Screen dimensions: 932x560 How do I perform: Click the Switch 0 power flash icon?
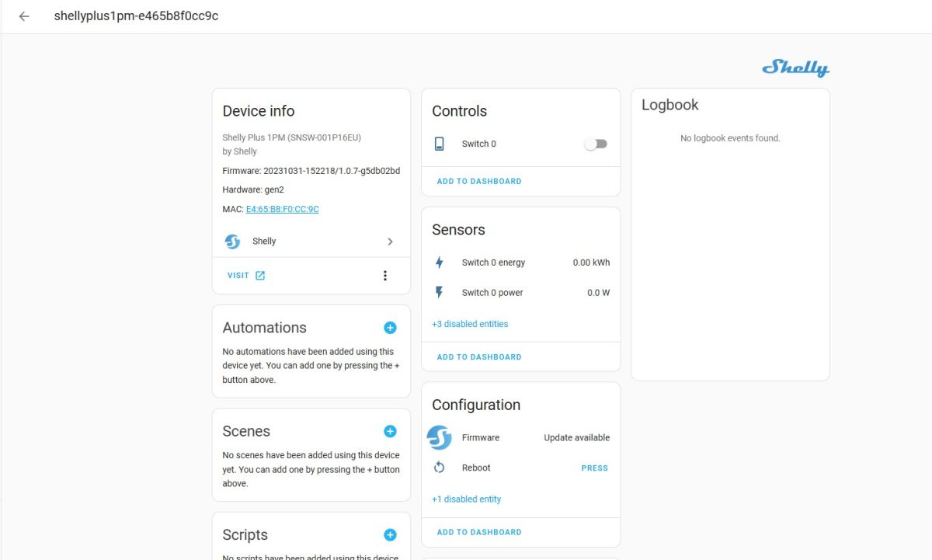tap(440, 293)
